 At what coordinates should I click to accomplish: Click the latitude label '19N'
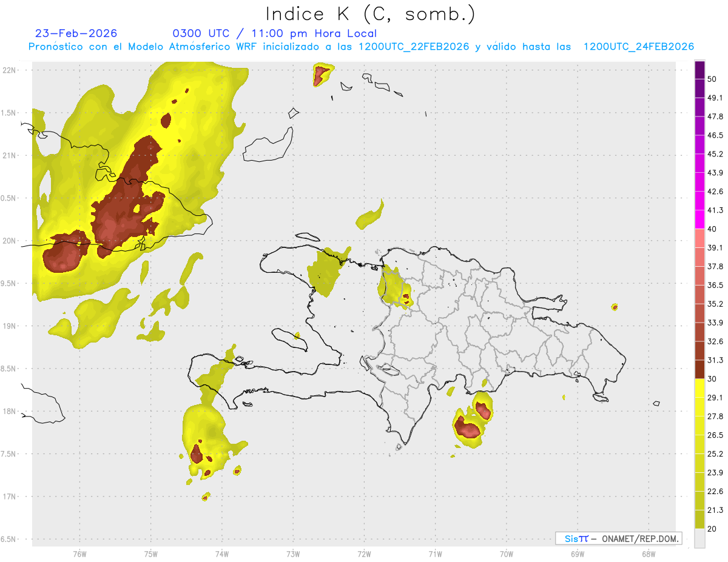10,326
